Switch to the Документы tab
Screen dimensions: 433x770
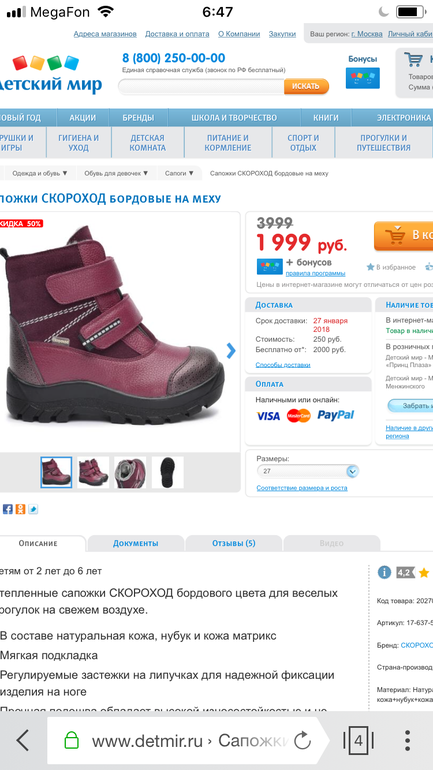tap(135, 544)
